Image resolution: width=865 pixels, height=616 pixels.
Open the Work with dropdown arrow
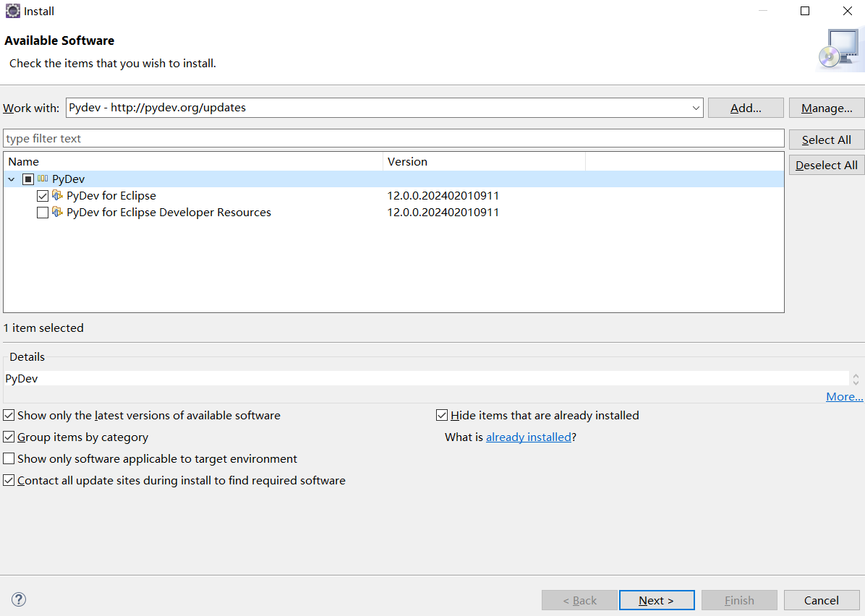pos(696,108)
